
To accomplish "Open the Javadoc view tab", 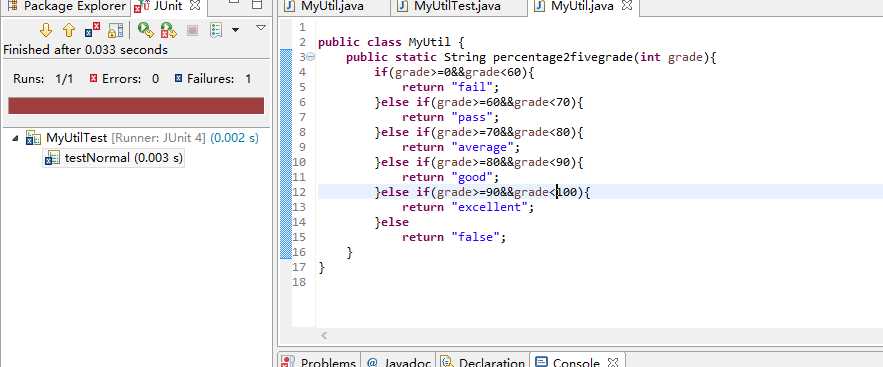I will tap(399, 361).
